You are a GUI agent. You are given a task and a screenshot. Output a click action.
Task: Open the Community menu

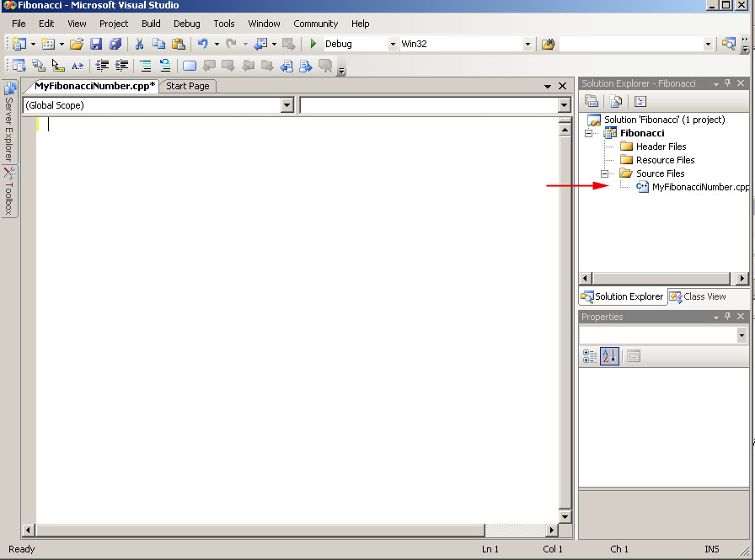[316, 24]
